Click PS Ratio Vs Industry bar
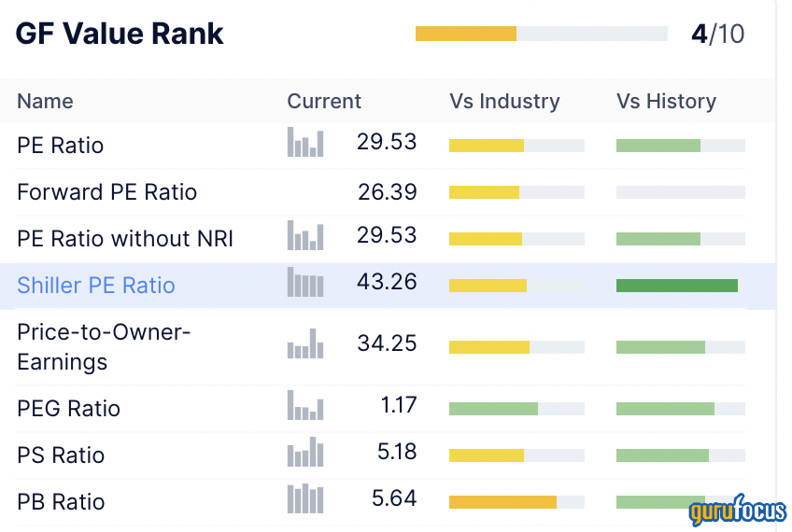Image resolution: width=792 pixels, height=532 pixels. tap(516, 455)
